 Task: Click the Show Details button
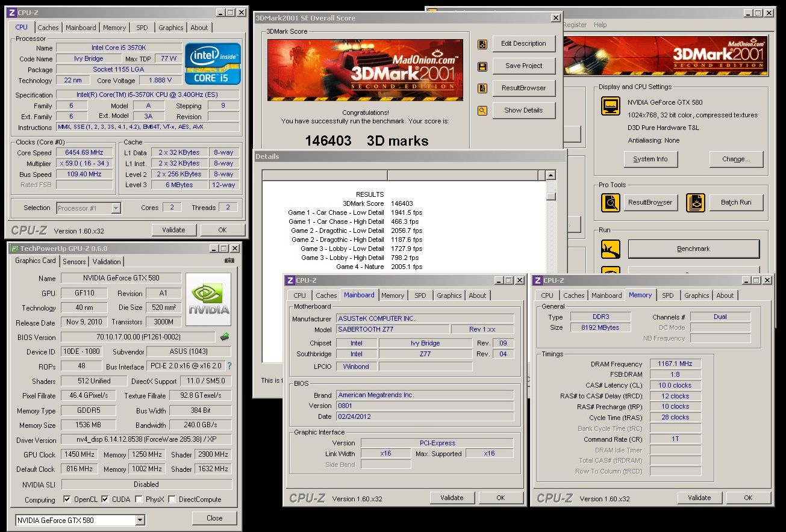point(524,111)
